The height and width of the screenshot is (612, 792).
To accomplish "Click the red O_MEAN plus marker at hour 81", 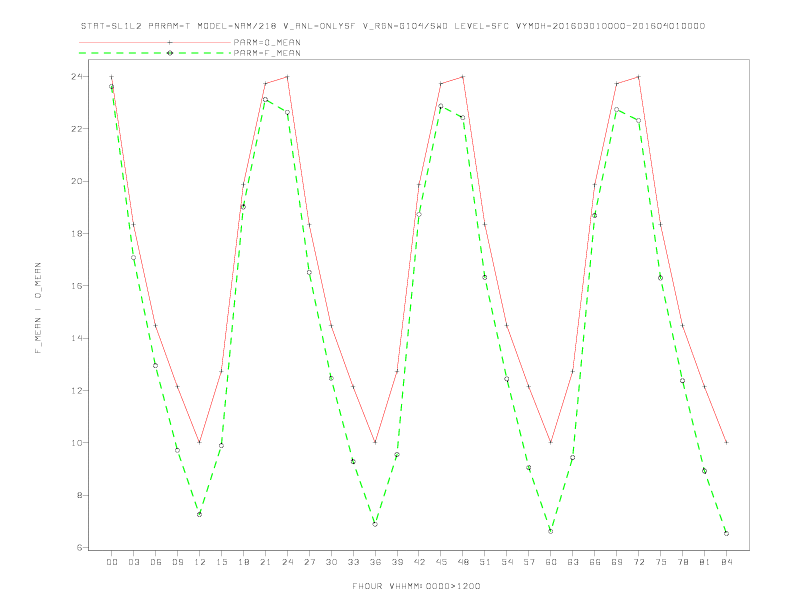I will tap(705, 387).
